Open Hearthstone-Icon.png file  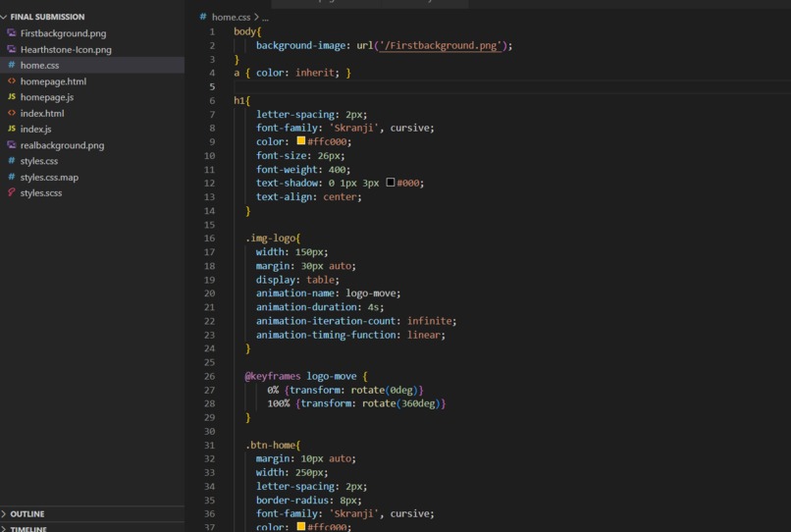(66, 49)
